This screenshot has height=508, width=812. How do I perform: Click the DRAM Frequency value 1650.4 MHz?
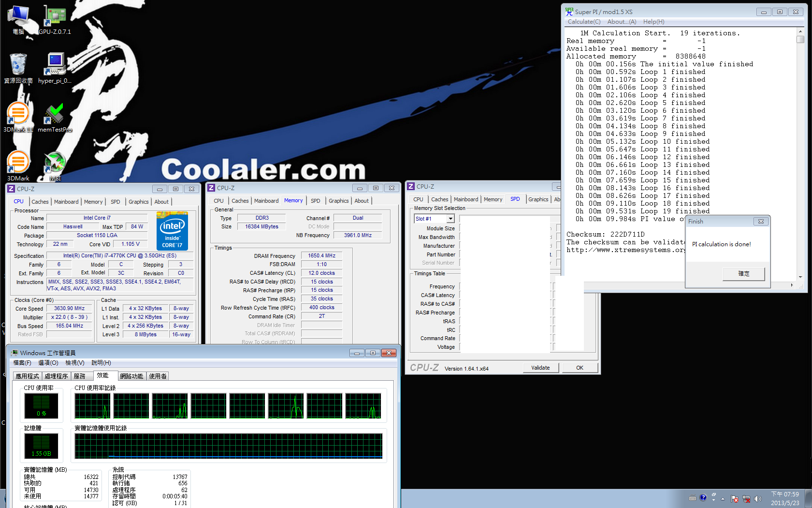pyautogui.click(x=322, y=255)
